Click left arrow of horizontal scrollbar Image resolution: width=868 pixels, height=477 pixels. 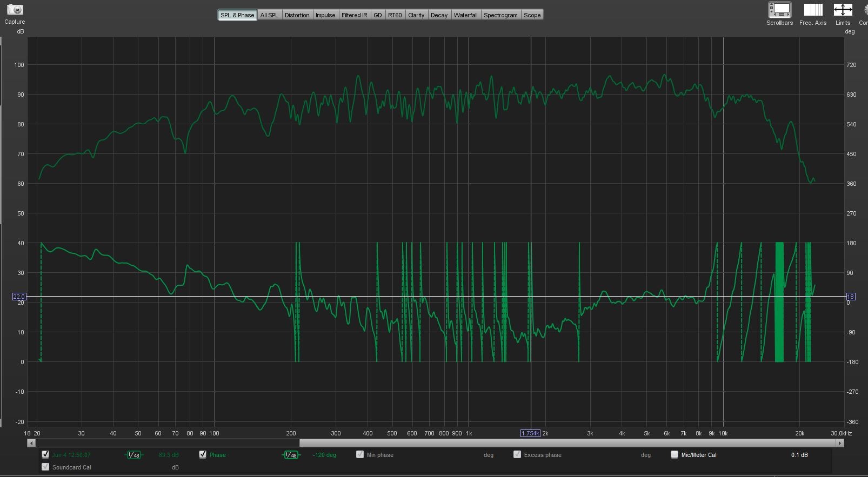tap(31, 443)
